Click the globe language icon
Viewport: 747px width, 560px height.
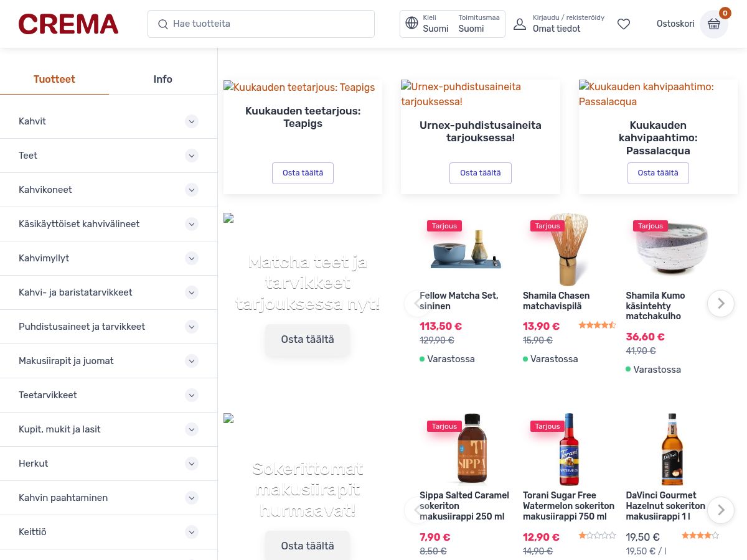point(411,23)
